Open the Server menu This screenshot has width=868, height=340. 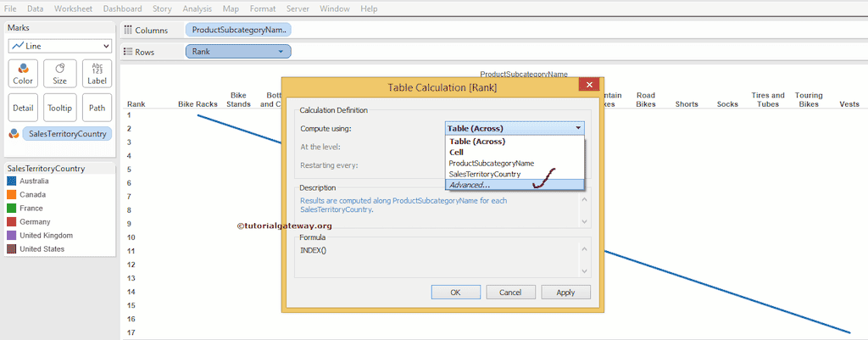tap(298, 8)
